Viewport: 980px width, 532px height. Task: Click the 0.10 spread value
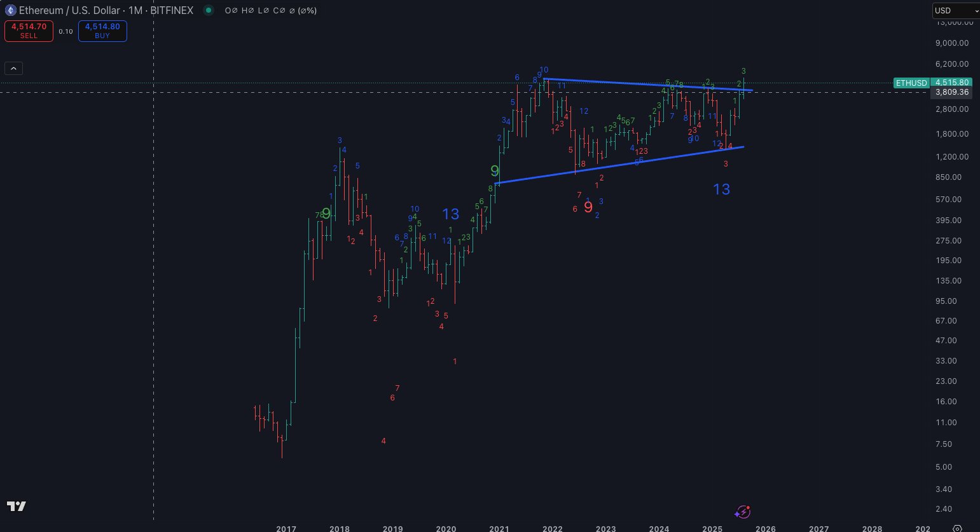coord(66,31)
